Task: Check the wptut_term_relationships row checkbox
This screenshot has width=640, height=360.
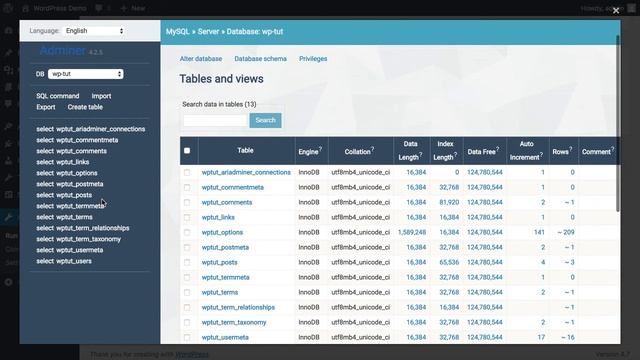Action: click(x=187, y=307)
